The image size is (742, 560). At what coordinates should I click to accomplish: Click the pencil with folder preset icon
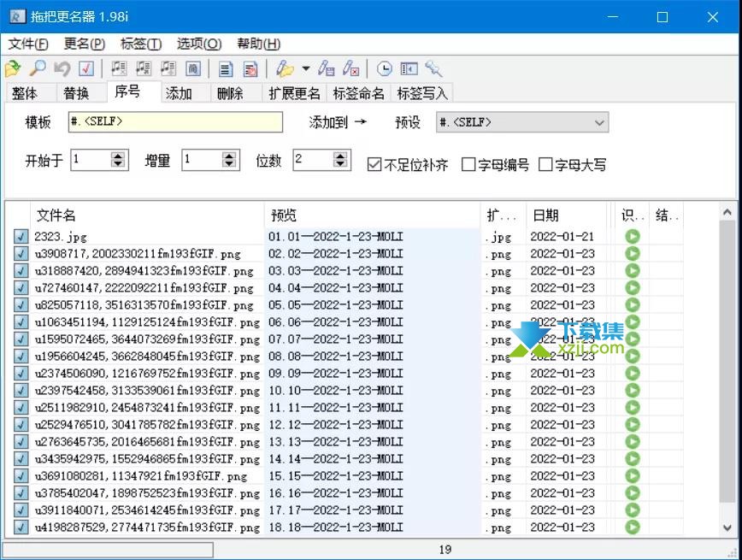[x=285, y=69]
